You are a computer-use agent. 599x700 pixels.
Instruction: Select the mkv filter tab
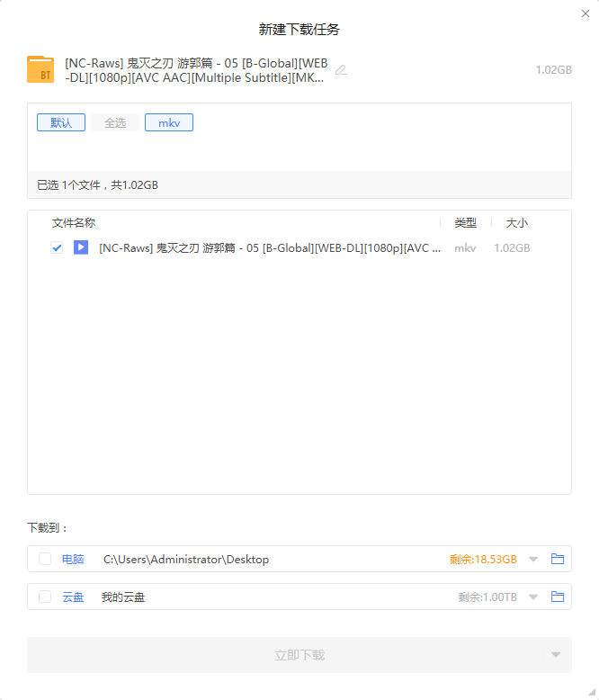click(169, 122)
